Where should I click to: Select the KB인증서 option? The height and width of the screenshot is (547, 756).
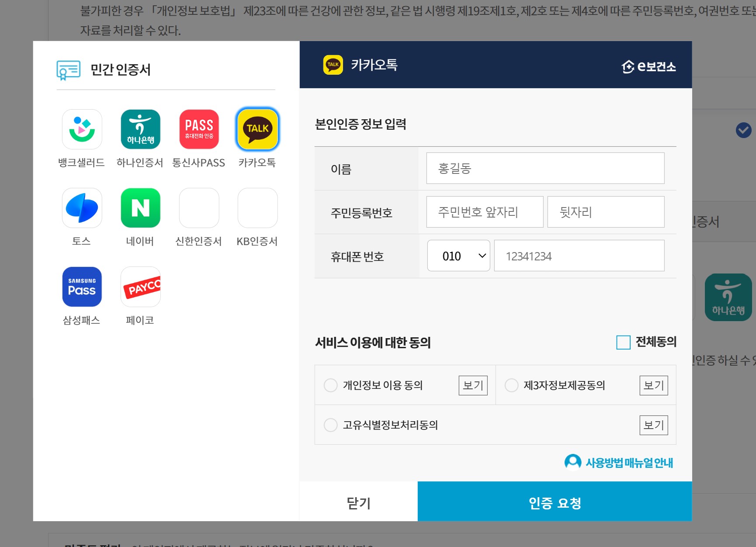[257, 208]
